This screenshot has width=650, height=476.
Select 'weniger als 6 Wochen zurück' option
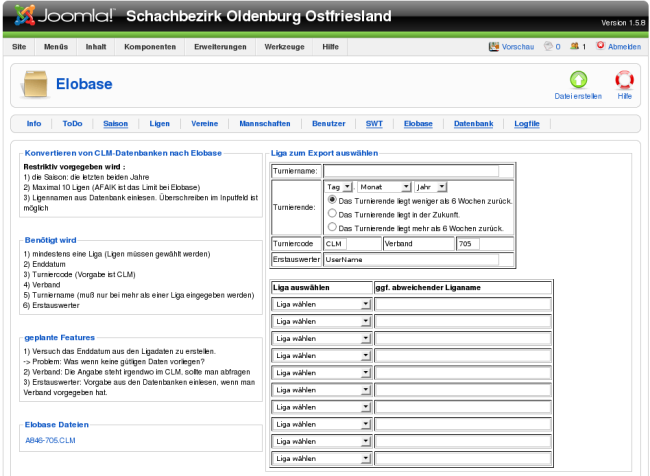(x=333, y=201)
